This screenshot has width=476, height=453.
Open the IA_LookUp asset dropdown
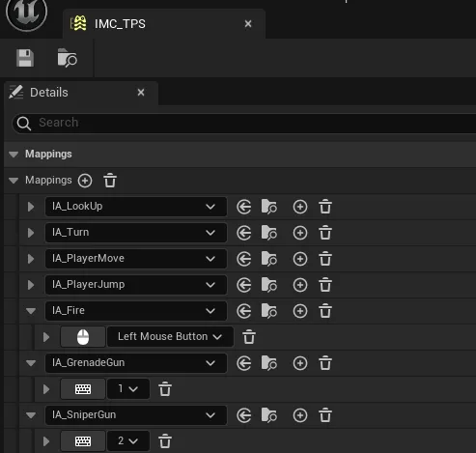tap(136, 207)
